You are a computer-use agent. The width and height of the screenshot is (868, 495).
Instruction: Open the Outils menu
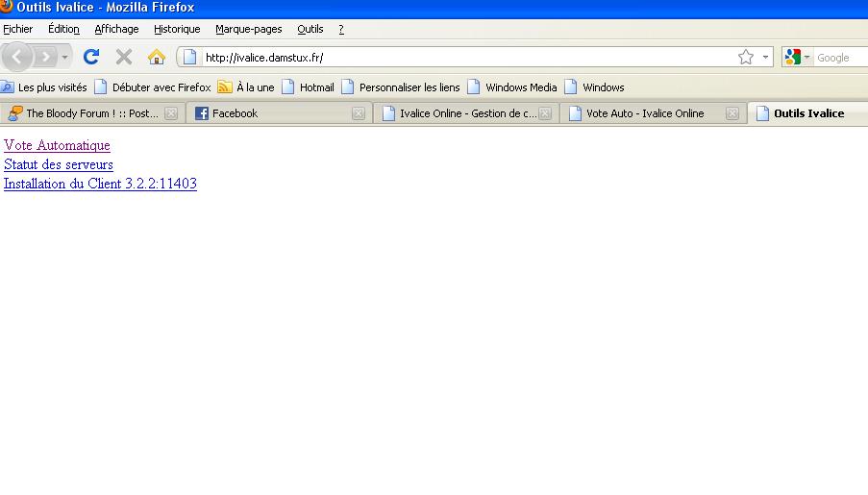(310, 29)
